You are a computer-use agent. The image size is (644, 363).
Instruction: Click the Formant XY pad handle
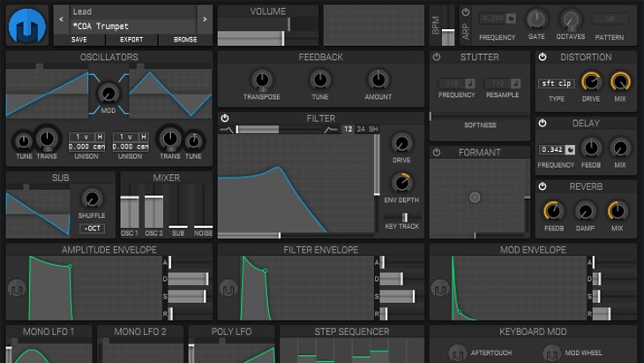(x=475, y=197)
